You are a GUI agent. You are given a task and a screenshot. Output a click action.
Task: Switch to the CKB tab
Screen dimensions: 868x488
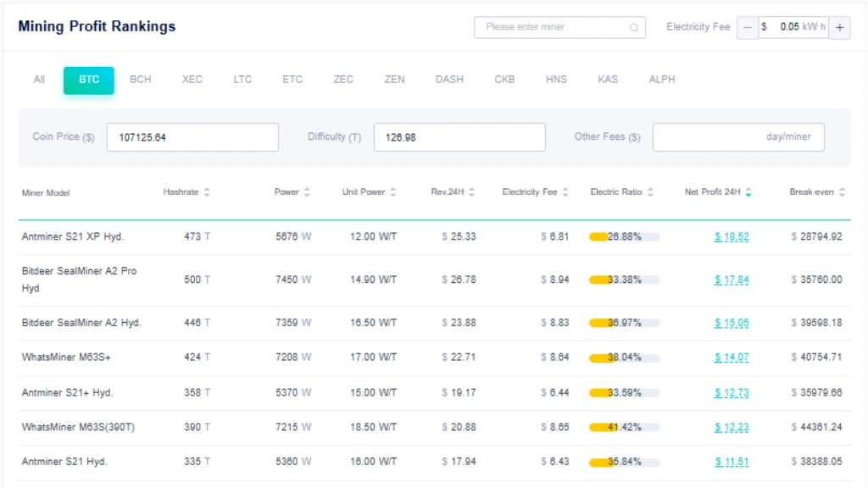(x=504, y=80)
